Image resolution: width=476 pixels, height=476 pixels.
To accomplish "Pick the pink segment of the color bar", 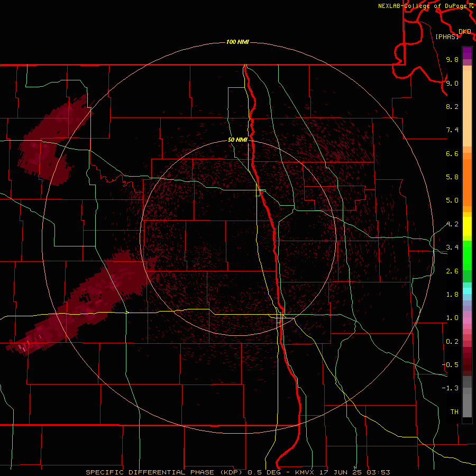I will 467,321.
